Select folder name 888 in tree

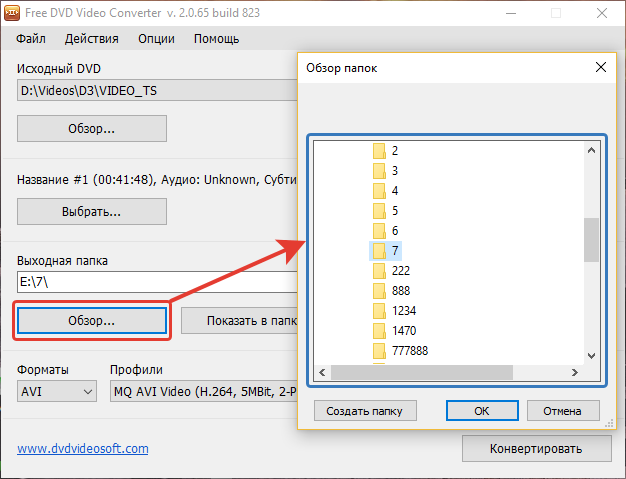coord(401,291)
